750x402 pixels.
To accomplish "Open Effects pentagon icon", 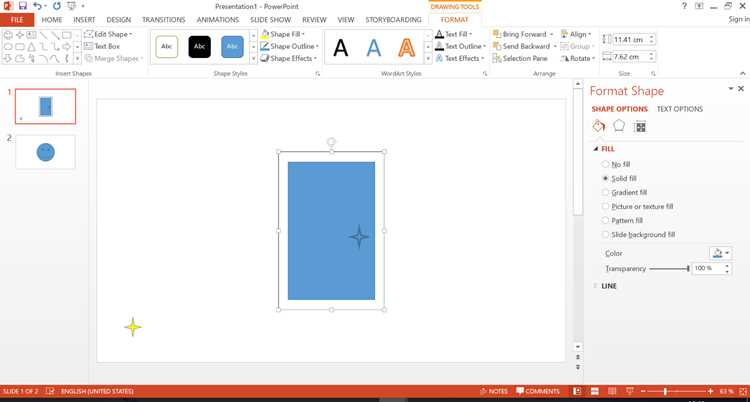I will (619, 126).
